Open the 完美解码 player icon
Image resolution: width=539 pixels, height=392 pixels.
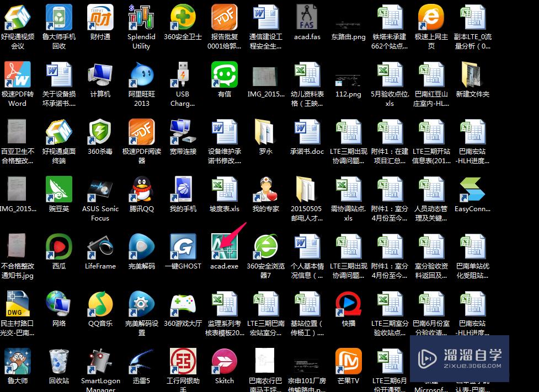click(x=142, y=246)
